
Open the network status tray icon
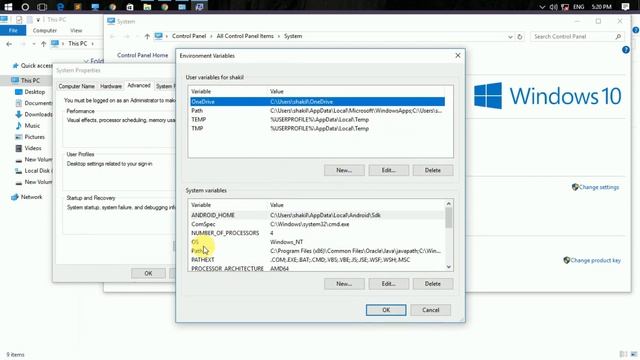(565, 7)
